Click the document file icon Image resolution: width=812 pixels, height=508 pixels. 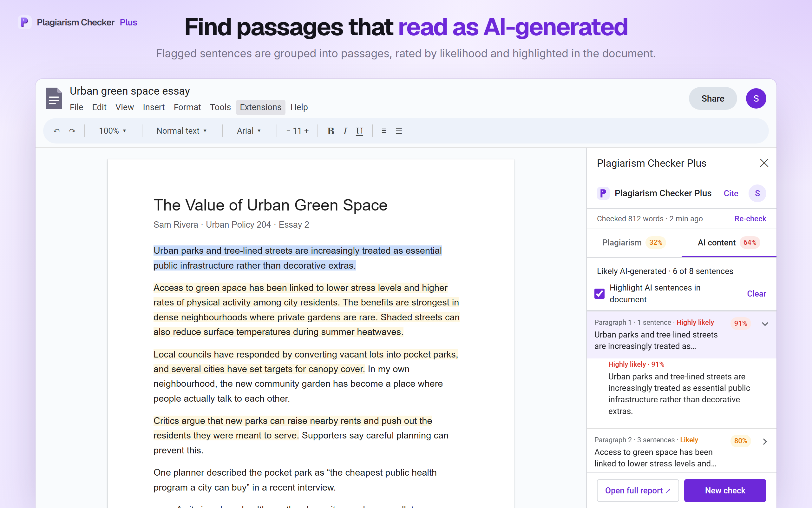(54, 98)
